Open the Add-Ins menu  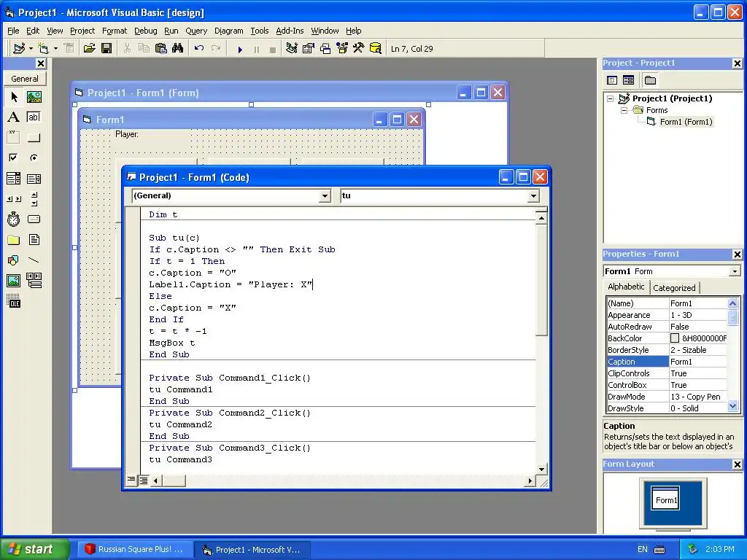pos(290,31)
